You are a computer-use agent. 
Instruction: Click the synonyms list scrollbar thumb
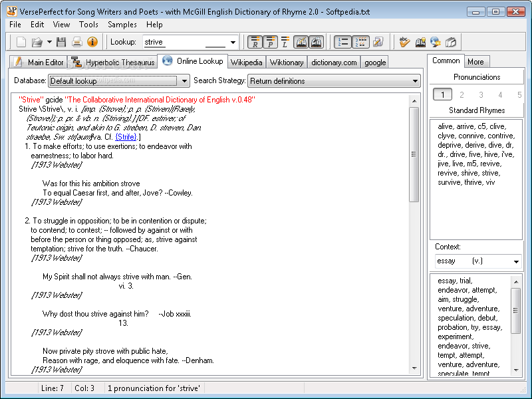tap(516, 311)
